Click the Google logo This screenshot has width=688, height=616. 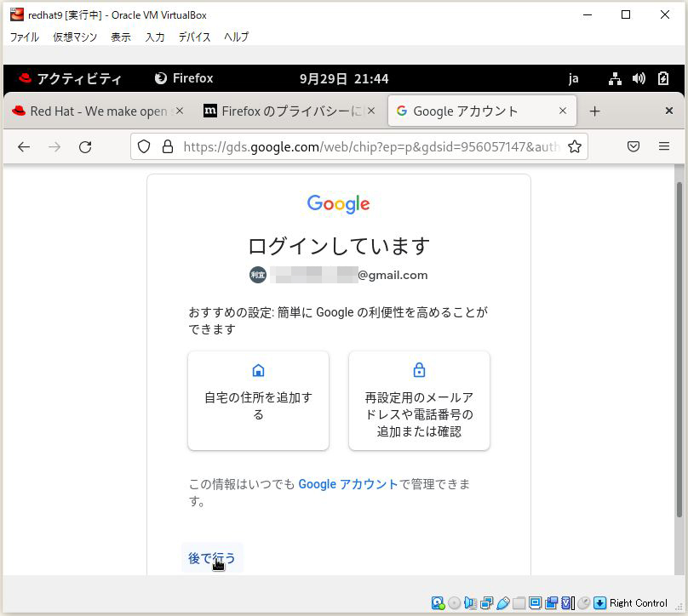[338, 204]
